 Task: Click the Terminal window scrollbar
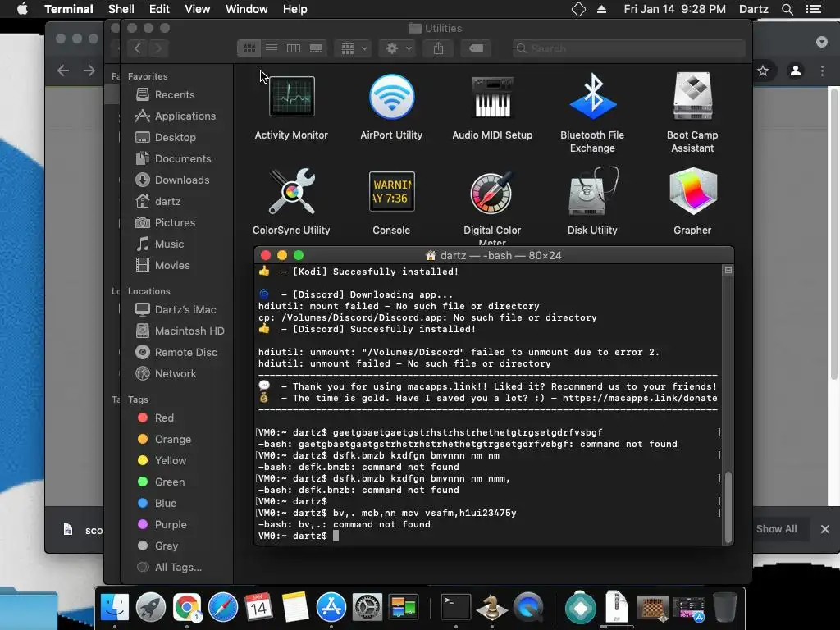728,508
